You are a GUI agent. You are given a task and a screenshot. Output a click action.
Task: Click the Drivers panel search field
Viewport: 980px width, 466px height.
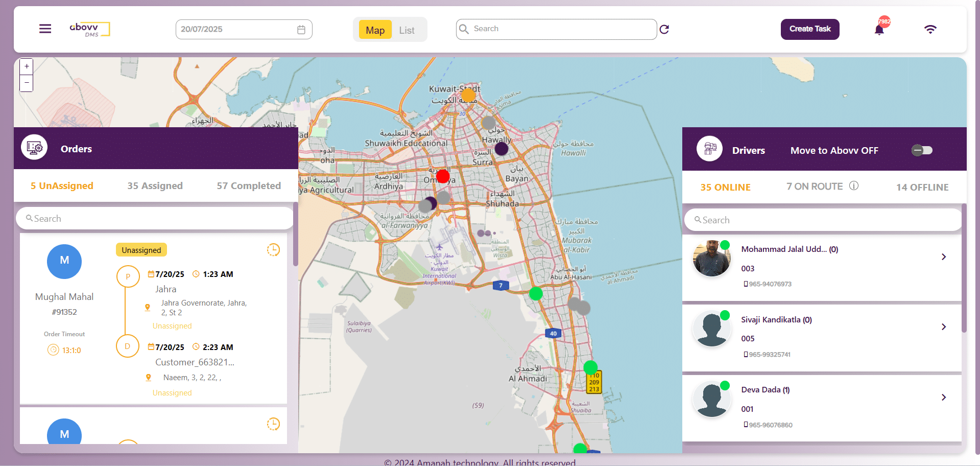(822, 220)
